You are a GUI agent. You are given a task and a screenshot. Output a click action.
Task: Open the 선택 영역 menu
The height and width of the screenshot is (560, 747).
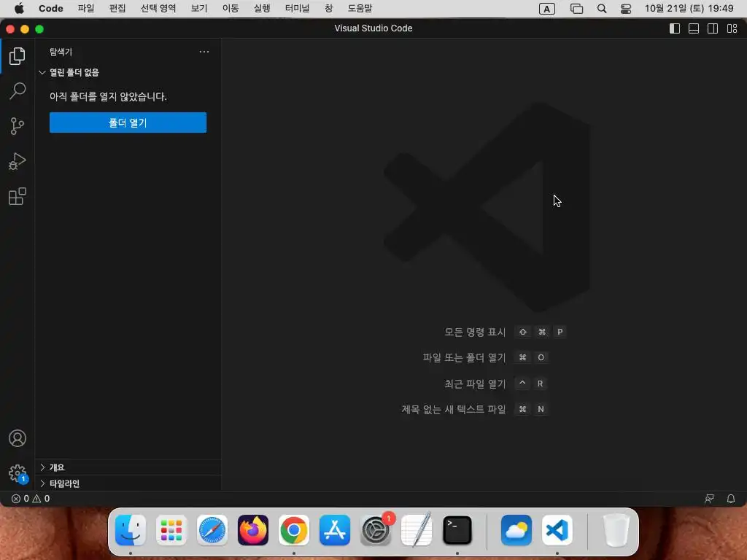point(158,9)
